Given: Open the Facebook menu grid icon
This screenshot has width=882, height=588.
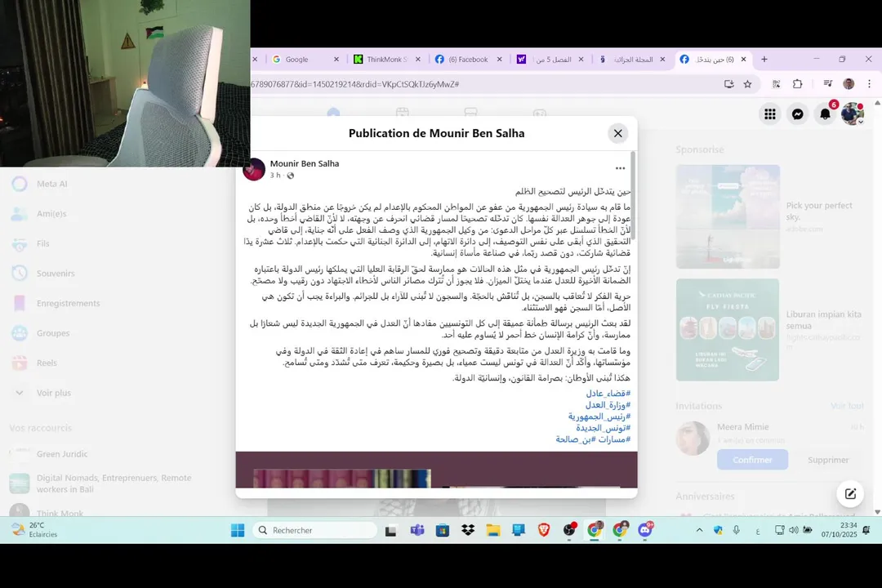Looking at the screenshot, I should click(x=770, y=114).
